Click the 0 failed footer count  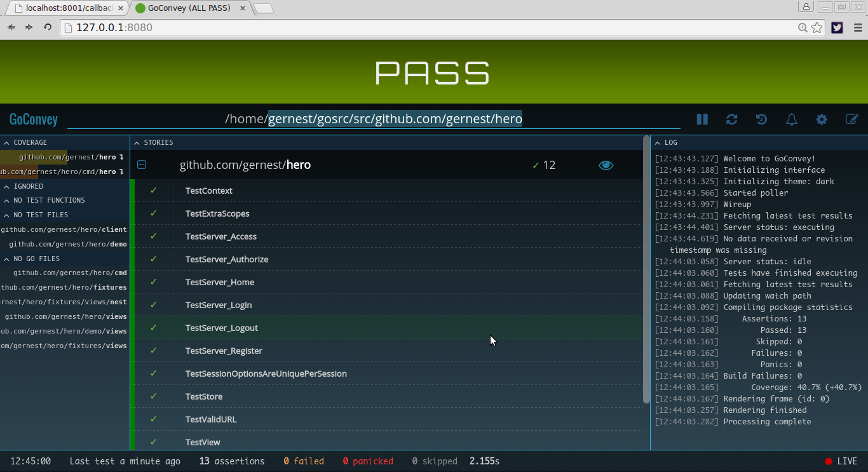[304, 461]
